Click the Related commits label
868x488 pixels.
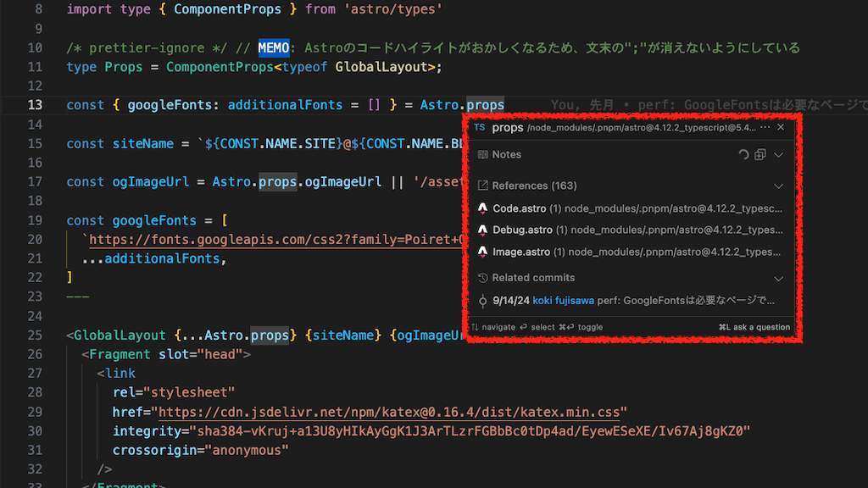[x=534, y=278]
